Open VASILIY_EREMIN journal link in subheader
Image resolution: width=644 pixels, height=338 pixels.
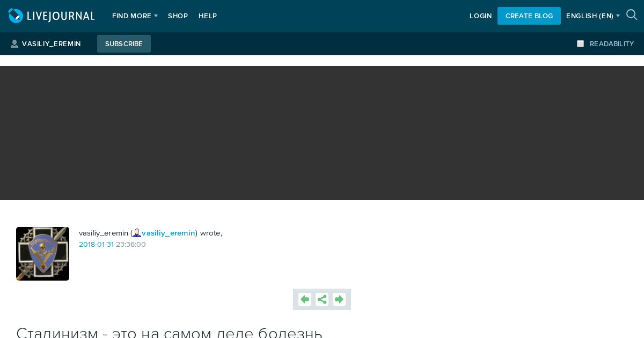(x=52, y=44)
